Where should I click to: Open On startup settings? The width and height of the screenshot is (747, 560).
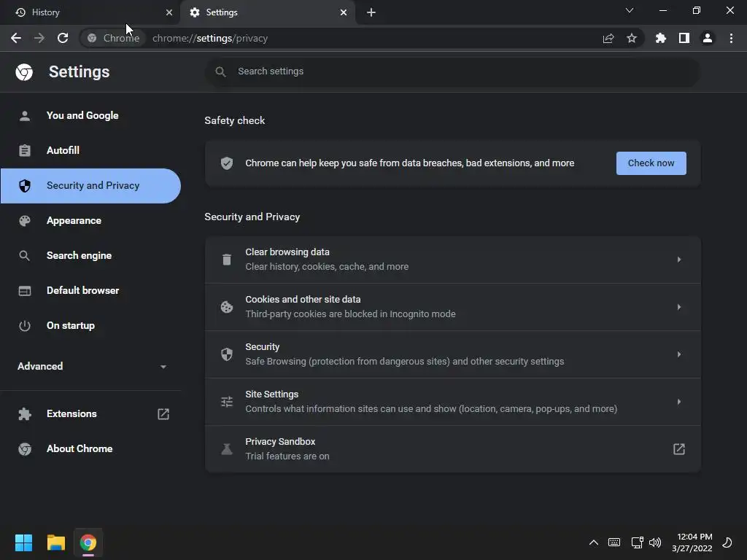click(90, 326)
